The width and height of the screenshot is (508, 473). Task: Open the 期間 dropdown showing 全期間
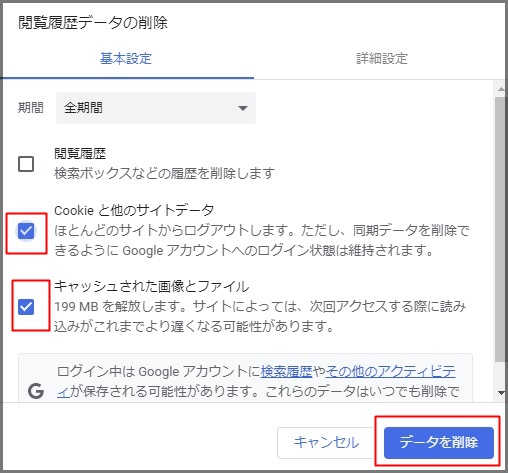click(156, 108)
